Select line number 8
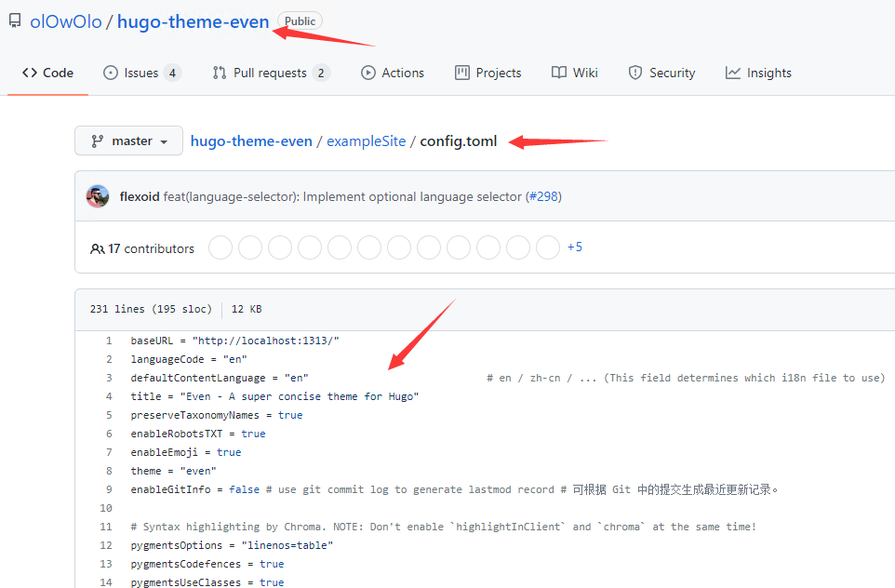This screenshot has height=588, width=895. tap(109, 471)
